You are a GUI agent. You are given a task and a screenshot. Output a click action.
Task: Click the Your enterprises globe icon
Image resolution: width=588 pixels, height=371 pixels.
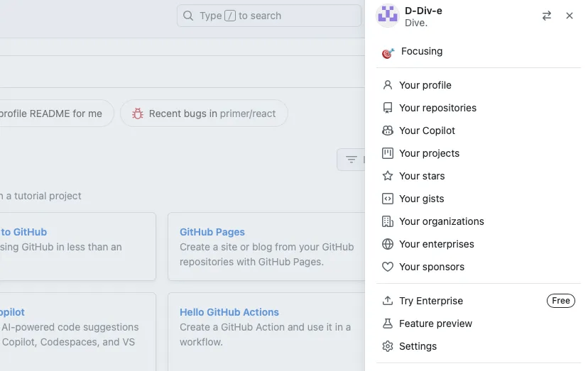(x=388, y=244)
